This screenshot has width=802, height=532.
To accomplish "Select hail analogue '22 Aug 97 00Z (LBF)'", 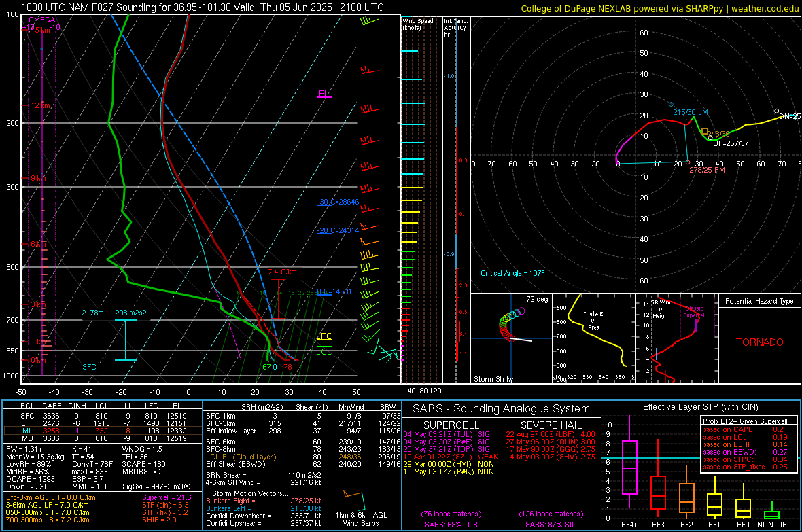I will coord(551,434).
